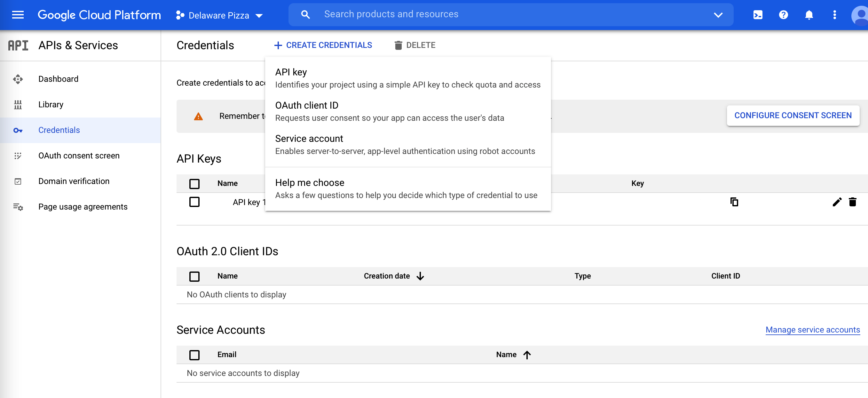Click the Domain verification checkbox icon
This screenshot has width=868, height=398.
pyautogui.click(x=18, y=181)
